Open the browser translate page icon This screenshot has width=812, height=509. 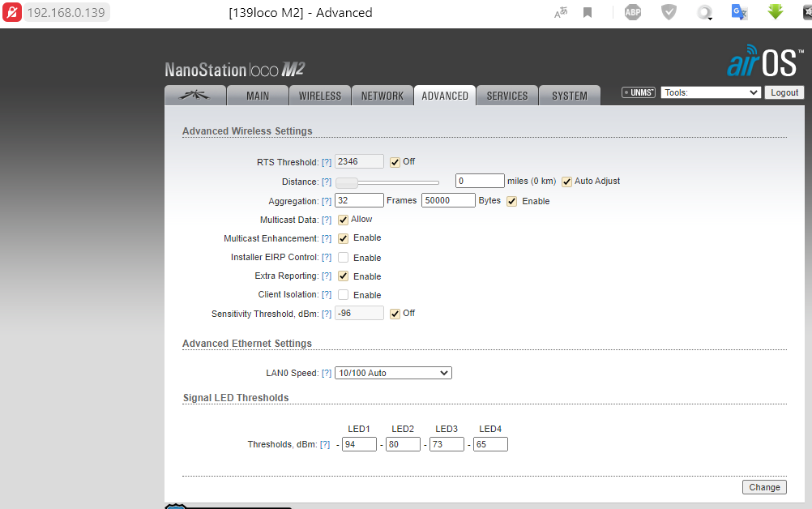click(561, 12)
